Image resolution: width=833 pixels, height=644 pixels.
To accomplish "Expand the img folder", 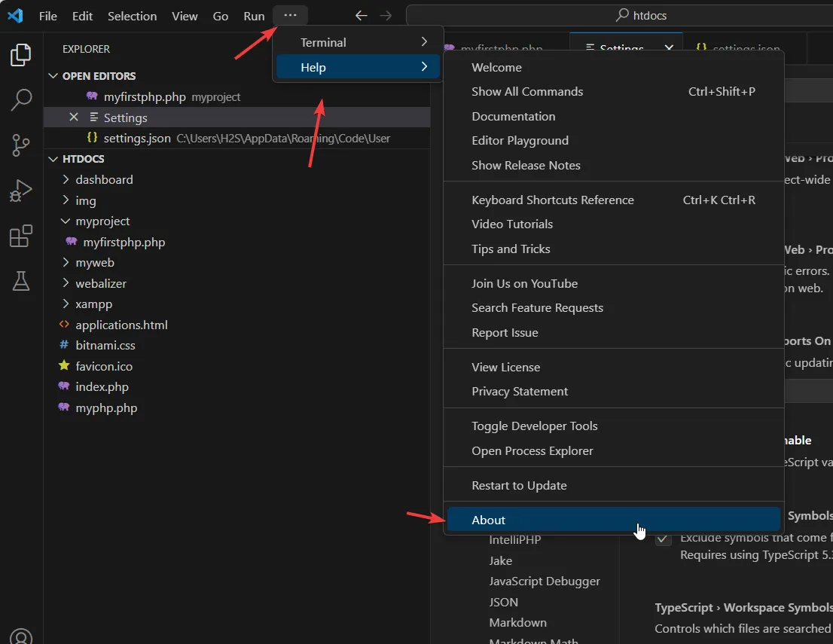I will coord(66,200).
